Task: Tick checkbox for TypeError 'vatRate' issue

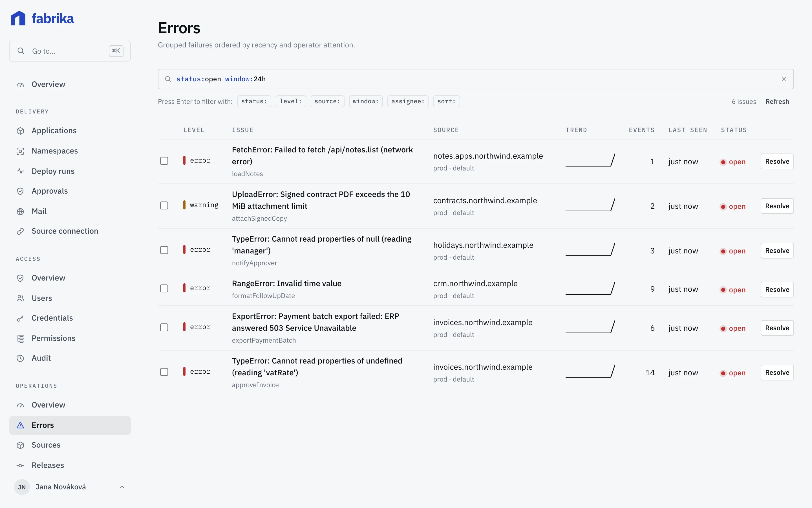Action: pyautogui.click(x=164, y=372)
